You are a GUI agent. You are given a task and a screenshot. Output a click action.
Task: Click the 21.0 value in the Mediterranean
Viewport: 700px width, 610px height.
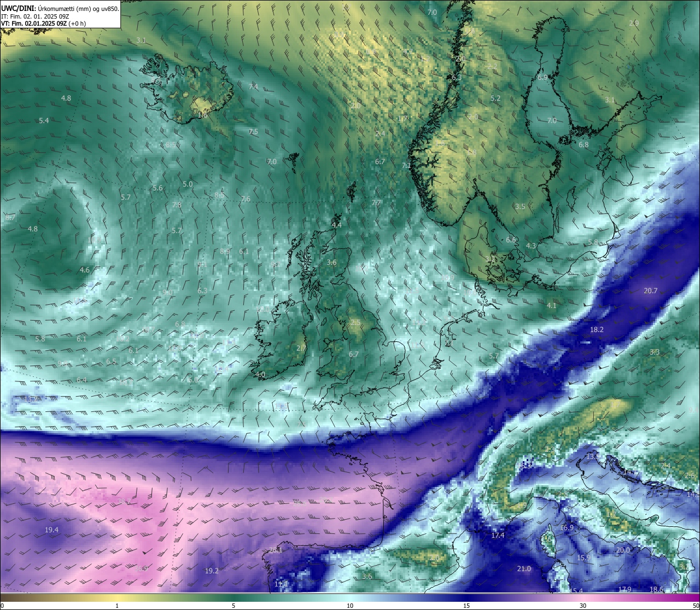[x=524, y=568]
